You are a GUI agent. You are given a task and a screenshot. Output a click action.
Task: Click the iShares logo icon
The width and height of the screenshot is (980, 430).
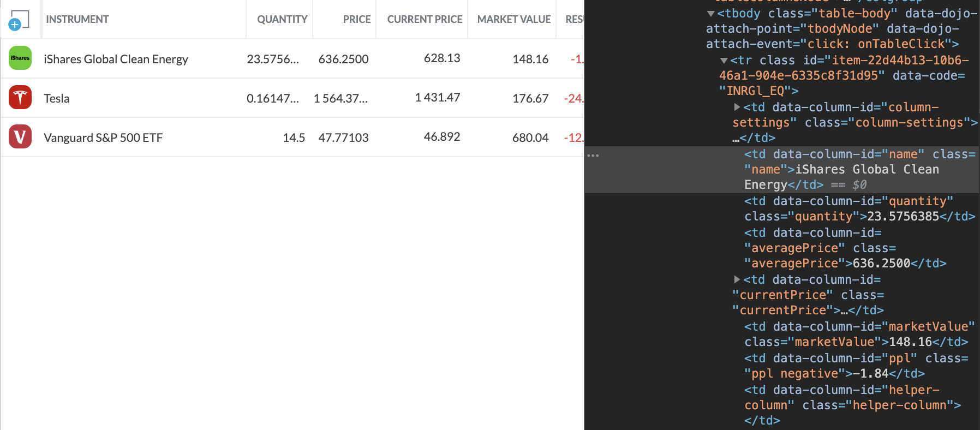point(20,58)
